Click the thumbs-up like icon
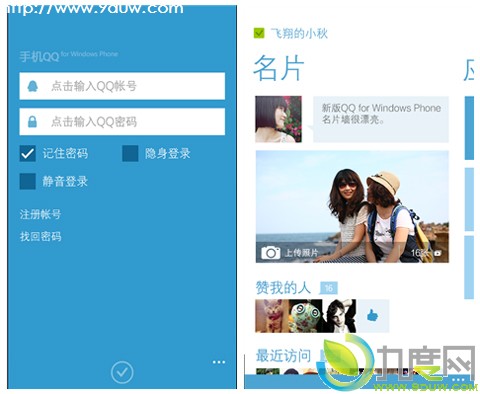 click(373, 316)
